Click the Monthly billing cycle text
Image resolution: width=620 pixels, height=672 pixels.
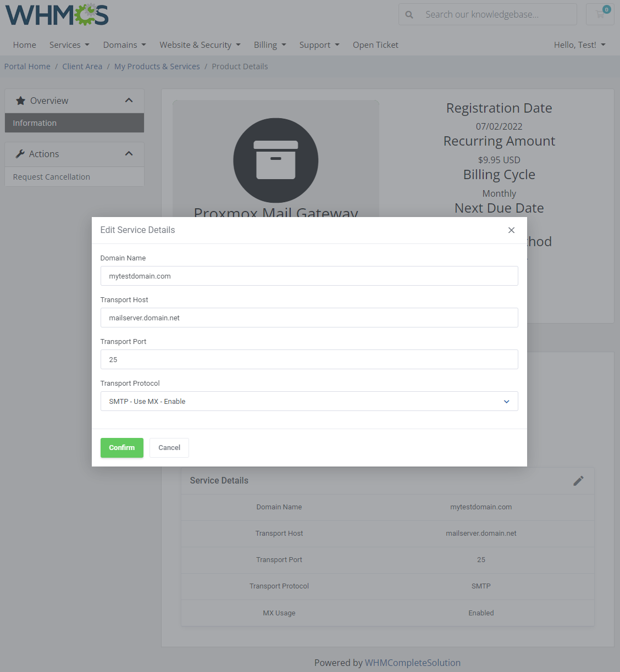tap(499, 193)
